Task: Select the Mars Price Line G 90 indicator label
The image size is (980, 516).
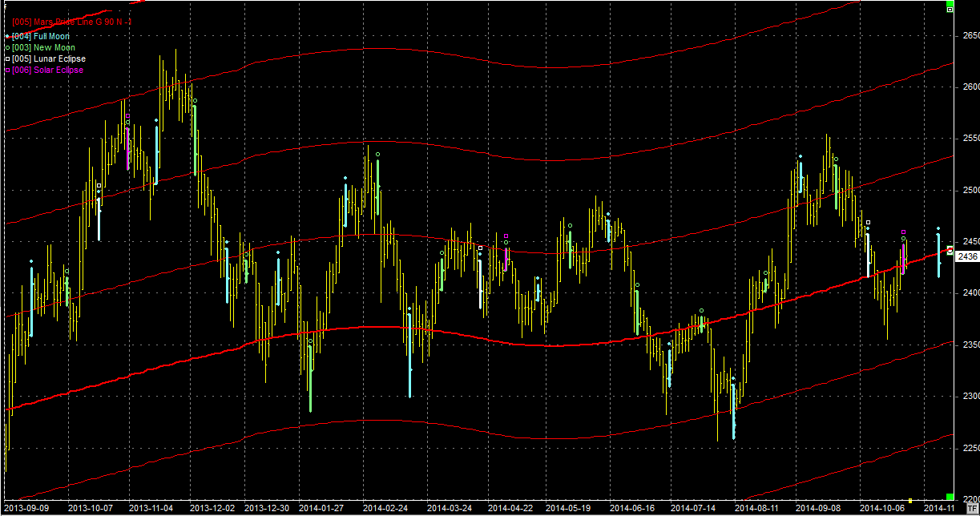Action: (x=73, y=22)
